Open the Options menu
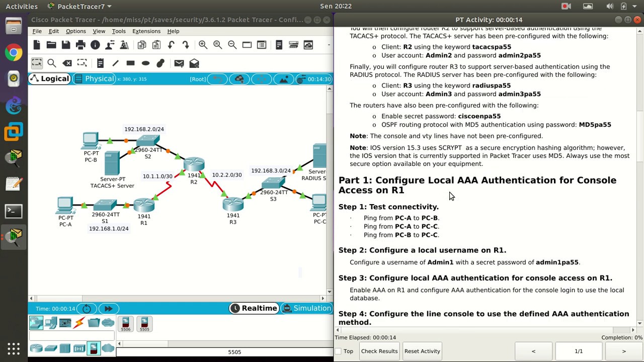This screenshot has height=362, width=644. pyautogui.click(x=76, y=31)
